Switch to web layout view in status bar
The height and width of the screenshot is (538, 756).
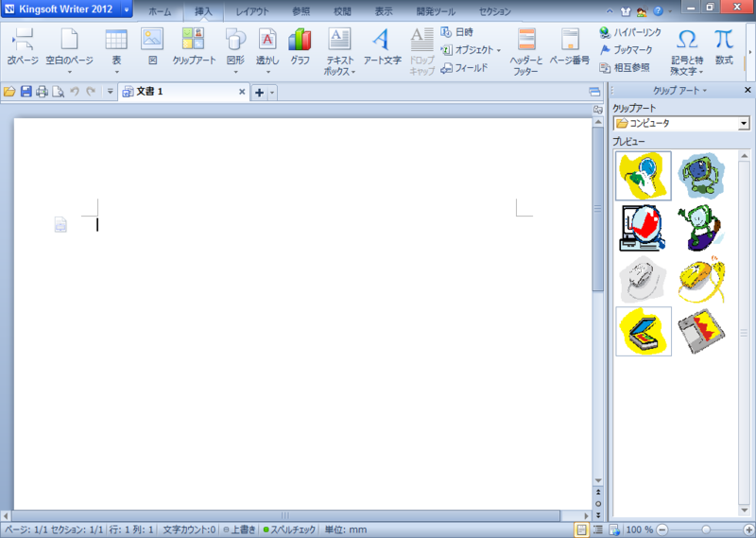[x=614, y=529]
